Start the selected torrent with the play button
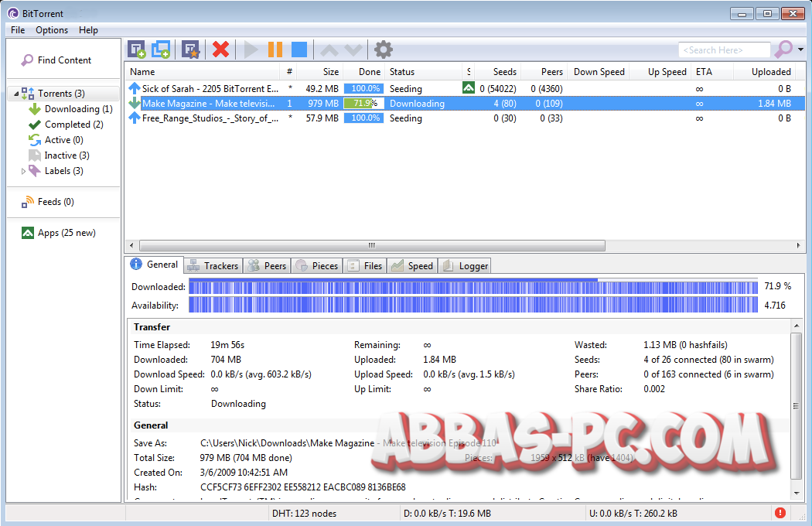The height and width of the screenshot is (526, 812). click(x=251, y=49)
